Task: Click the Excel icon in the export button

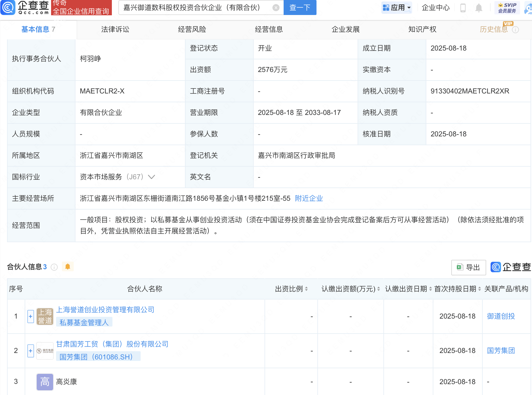Action: click(460, 267)
